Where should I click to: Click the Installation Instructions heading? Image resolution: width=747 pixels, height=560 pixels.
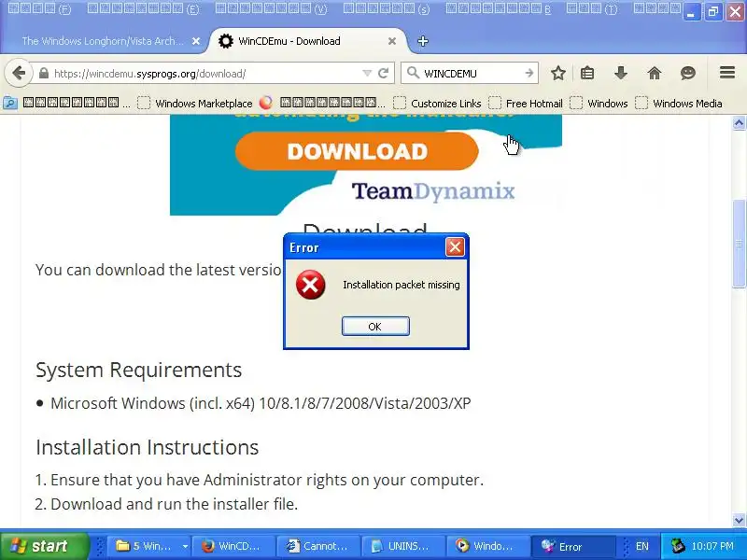tap(148, 447)
